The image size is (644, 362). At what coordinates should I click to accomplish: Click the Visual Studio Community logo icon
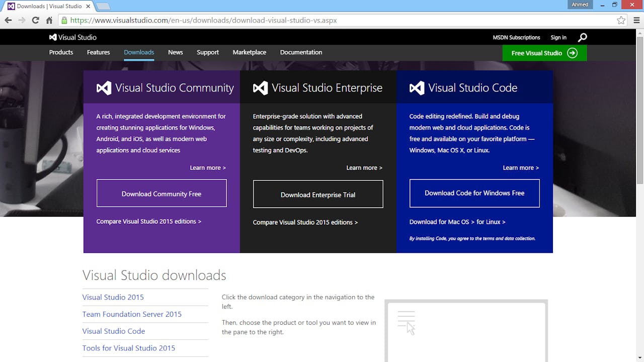click(x=104, y=88)
